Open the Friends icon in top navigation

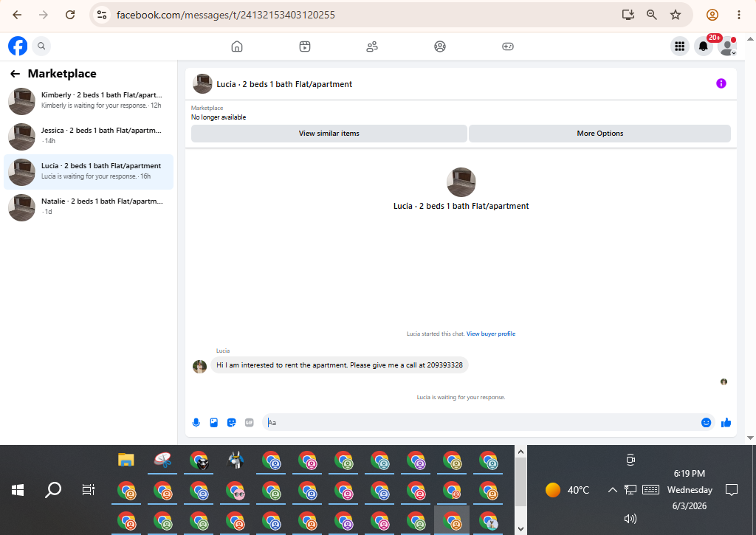[372, 46]
